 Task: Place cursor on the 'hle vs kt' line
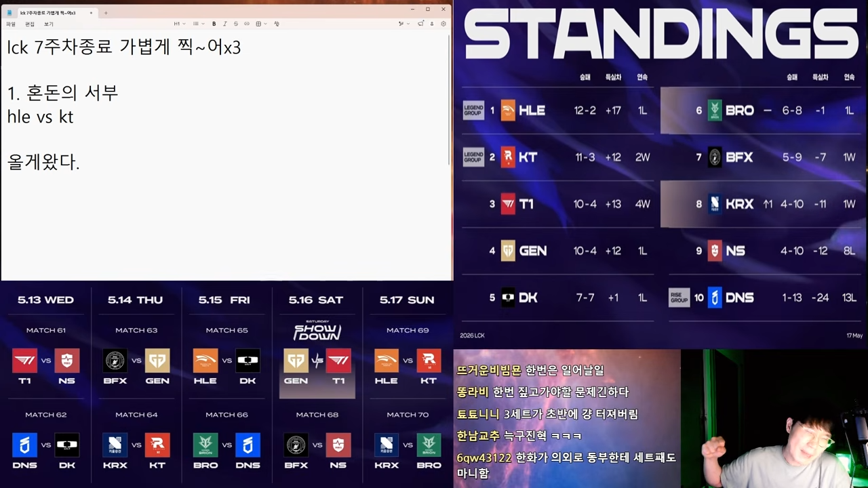pyautogui.click(x=40, y=117)
